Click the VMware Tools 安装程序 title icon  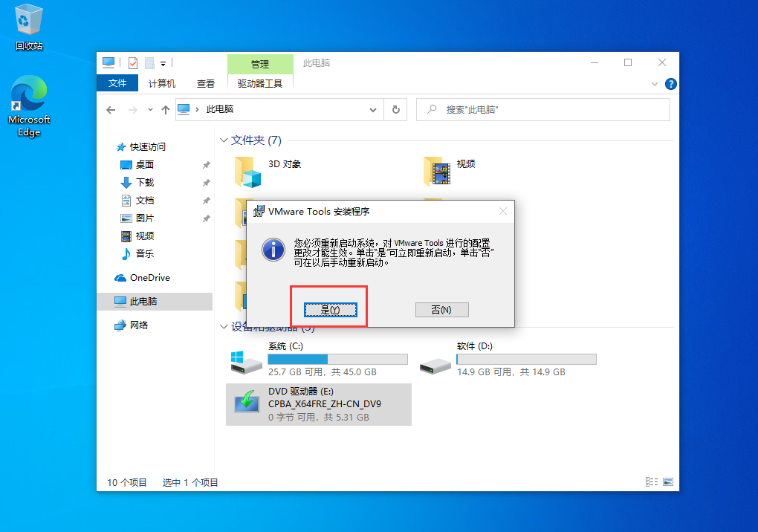click(x=259, y=211)
